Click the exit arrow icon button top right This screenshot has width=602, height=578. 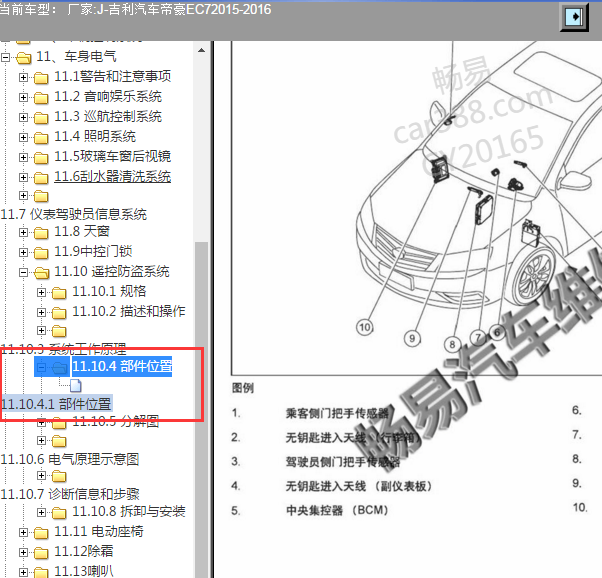coord(574,17)
